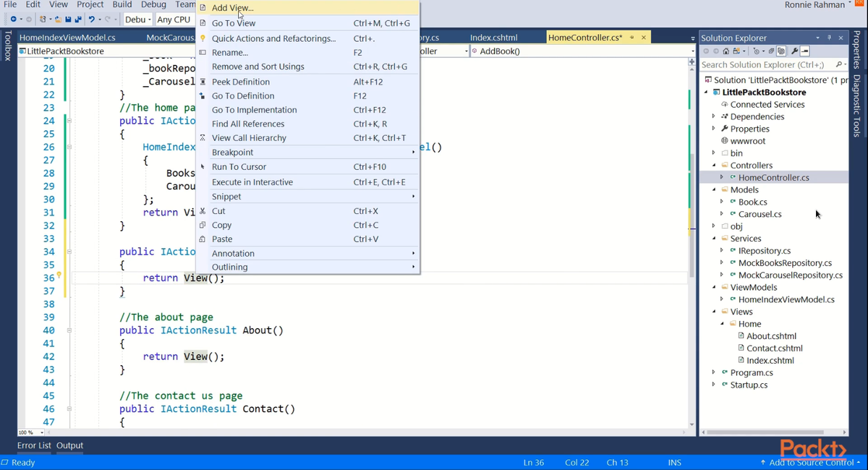Click the Save file toolbar icon
868x470 pixels.
(x=68, y=19)
